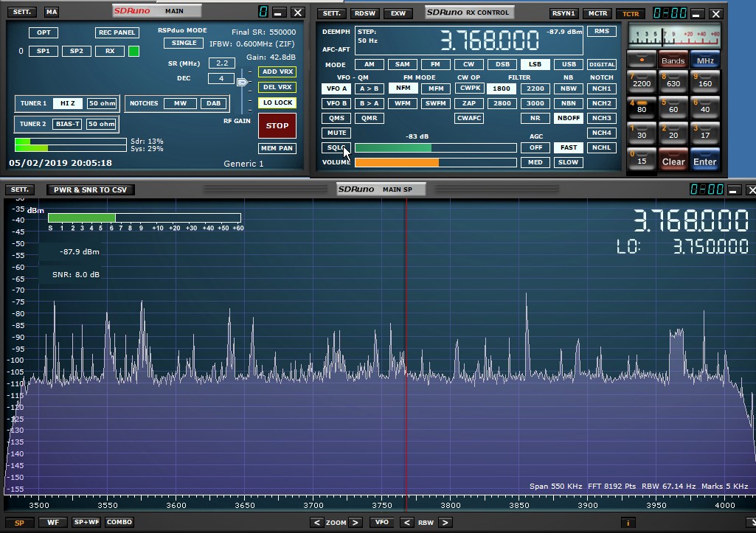Open SETT. in RX Control window
The image size is (756, 533).
[x=332, y=13]
